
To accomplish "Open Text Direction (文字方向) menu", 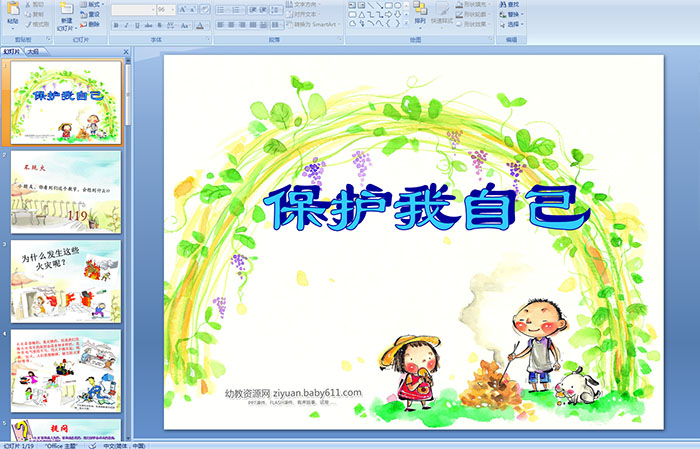I will (x=304, y=4).
